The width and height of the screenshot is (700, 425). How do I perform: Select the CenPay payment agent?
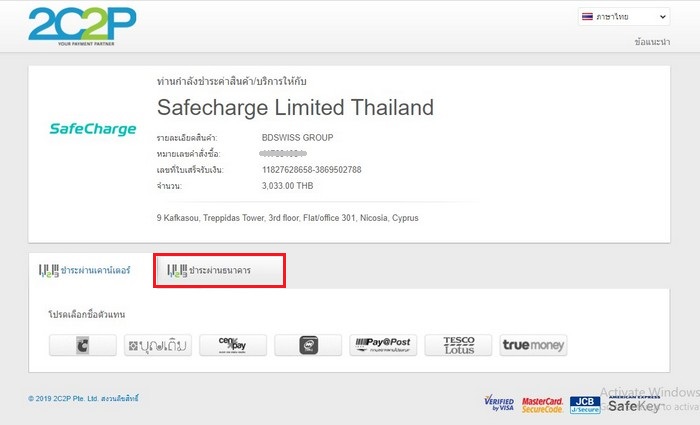click(x=233, y=345)
